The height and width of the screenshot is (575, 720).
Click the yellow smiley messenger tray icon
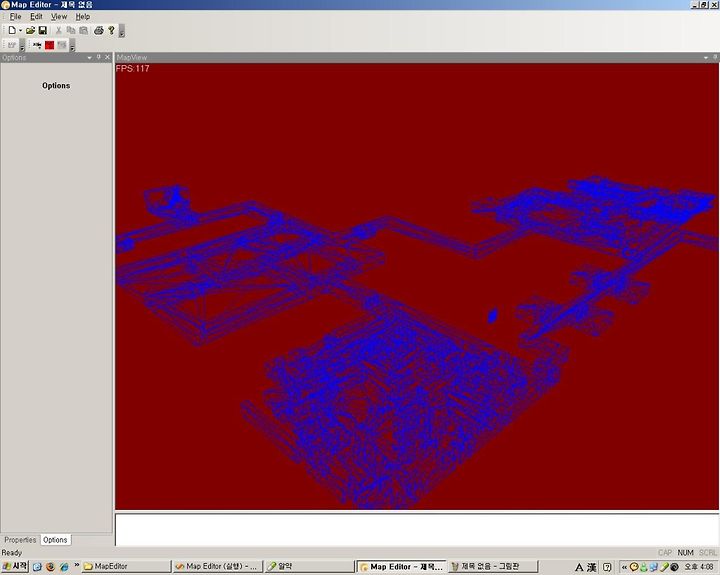coord(634,567)
